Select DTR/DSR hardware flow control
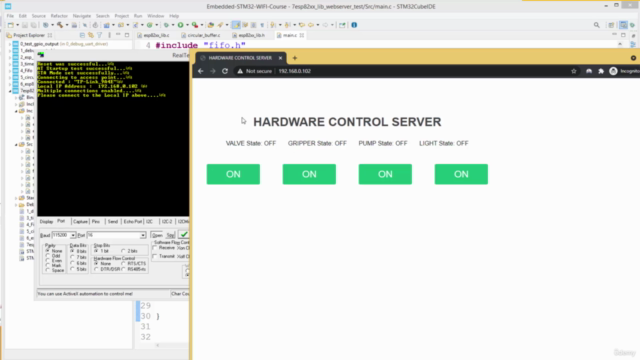Image resolution: width=640 pixels, height=360 pixels. click(96, 269)
